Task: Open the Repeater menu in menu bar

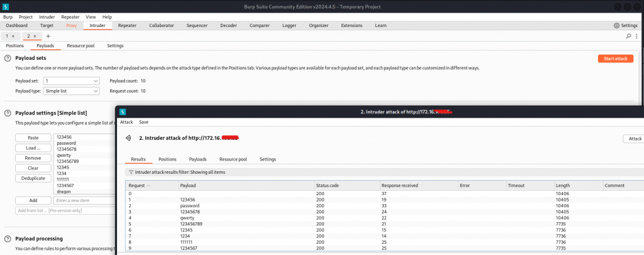Action: click(70, 17)
